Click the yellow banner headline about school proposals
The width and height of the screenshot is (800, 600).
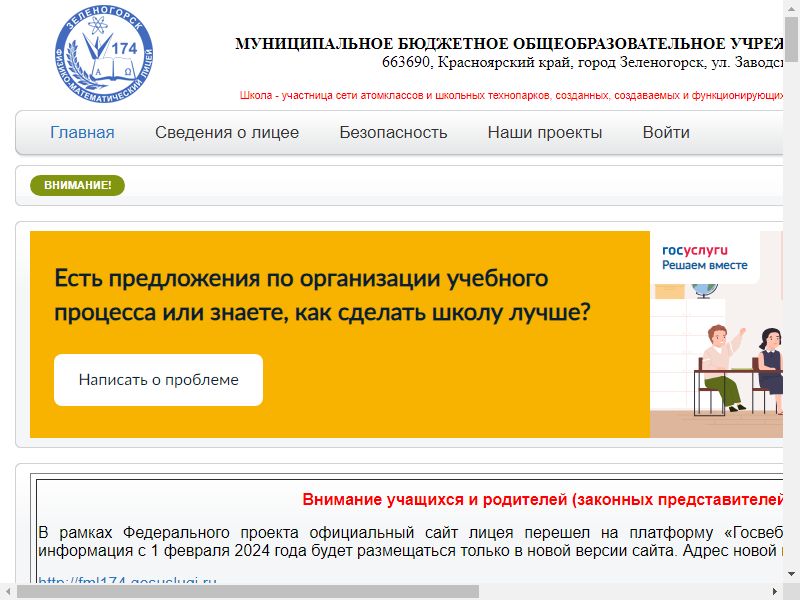click(x=322, y=295)
